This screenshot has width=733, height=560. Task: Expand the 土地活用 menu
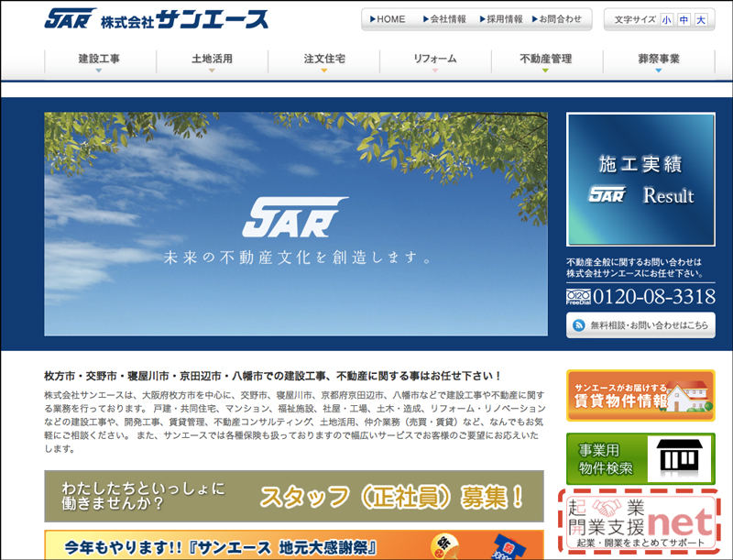pyautogui.click(x=212, y=60)
